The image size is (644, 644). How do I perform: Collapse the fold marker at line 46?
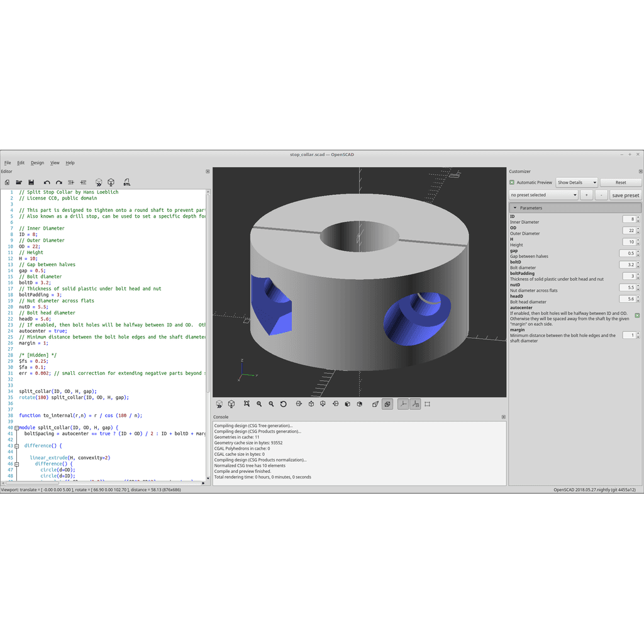tap(16, 464)
